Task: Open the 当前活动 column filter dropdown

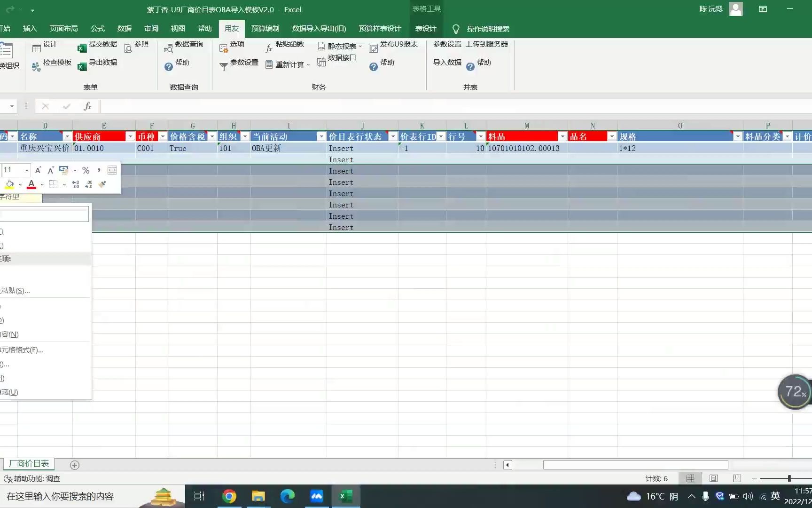Action: (321, 136)
